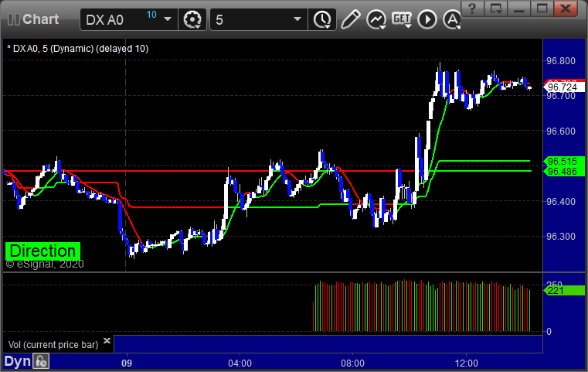The image size is (588, 372).
Task: Click the Chart window grip icon
Action: coord(13,19)
